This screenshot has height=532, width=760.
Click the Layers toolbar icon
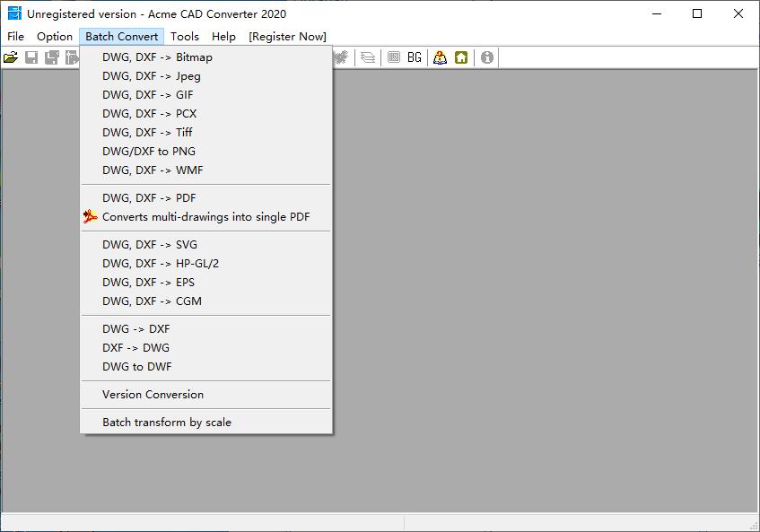coord(368,57)
